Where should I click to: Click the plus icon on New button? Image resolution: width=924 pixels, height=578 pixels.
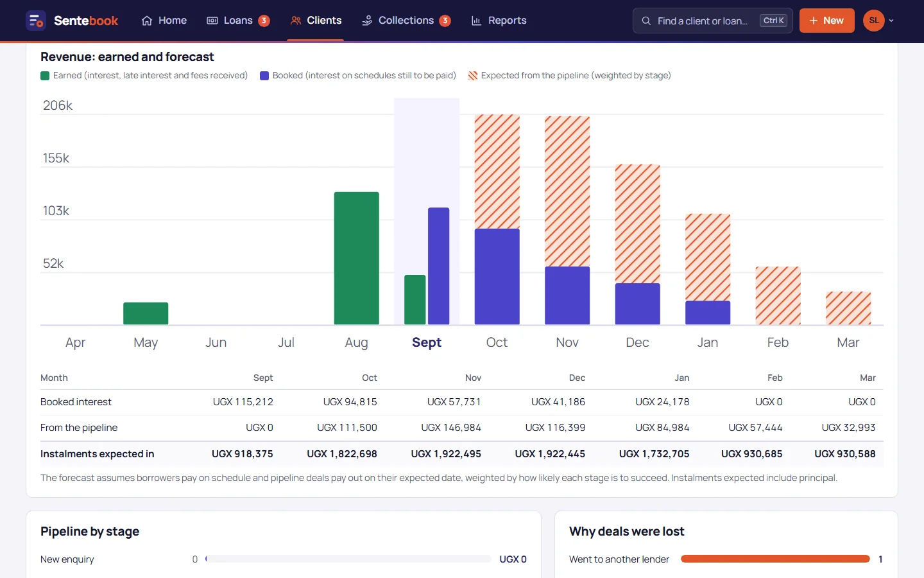(x=814, y=21)
